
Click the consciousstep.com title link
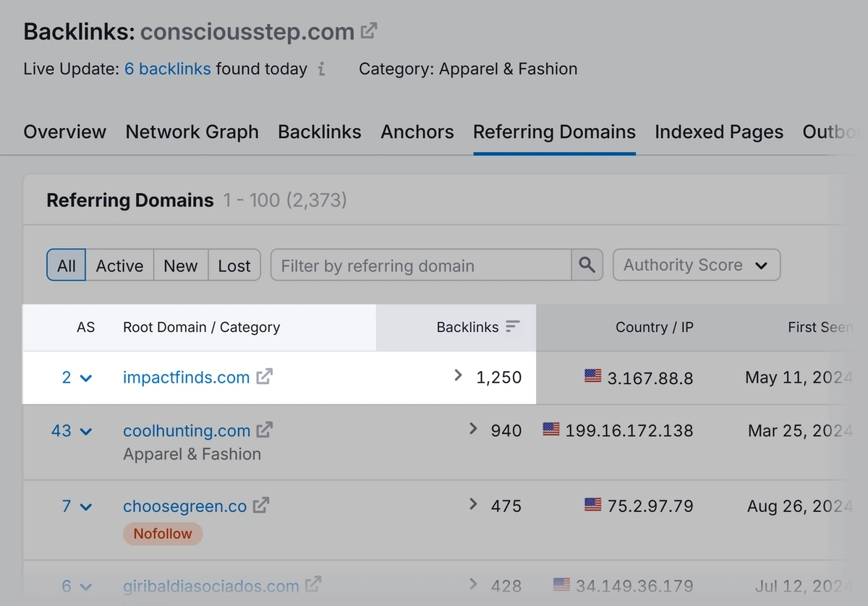tap(247, 32)
